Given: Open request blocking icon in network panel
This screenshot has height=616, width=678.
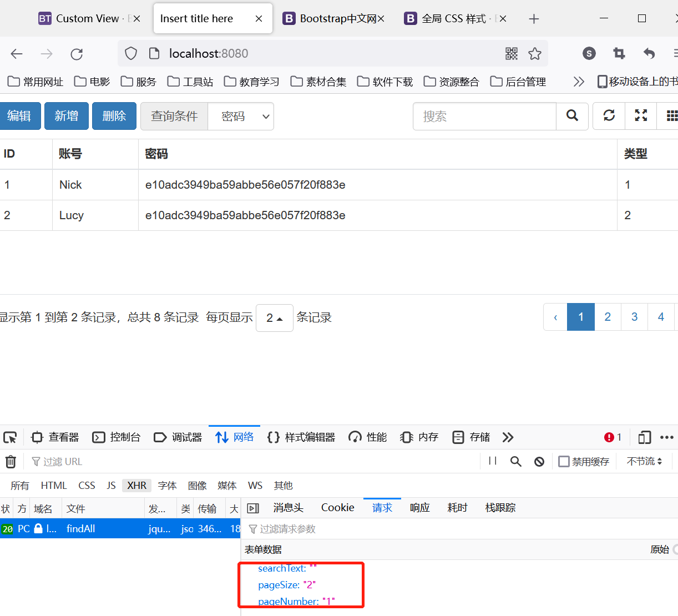Looking at the screenshot, I should click(539, 462).
